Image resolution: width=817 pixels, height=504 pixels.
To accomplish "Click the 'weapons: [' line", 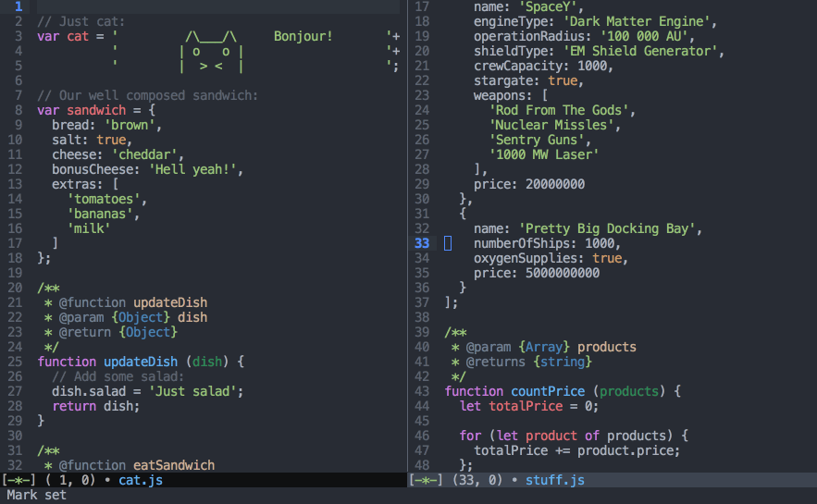I will pos(510,96).
